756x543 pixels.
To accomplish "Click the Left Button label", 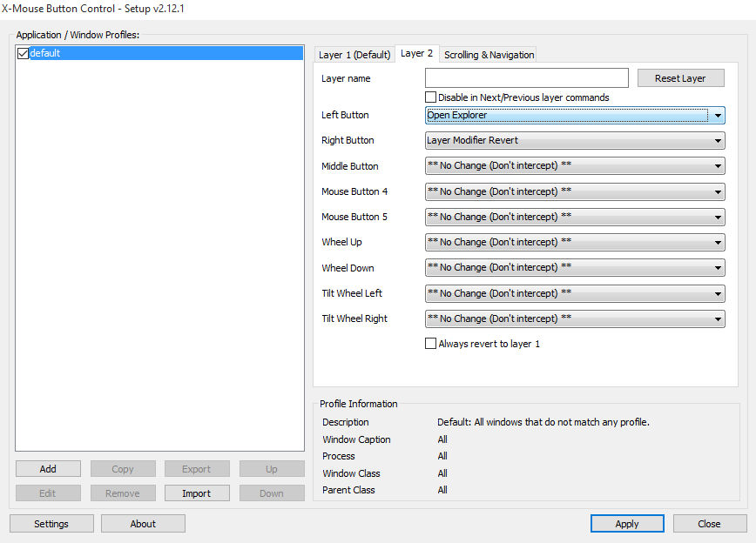I will pyautogui.click(x=345, y=115).
